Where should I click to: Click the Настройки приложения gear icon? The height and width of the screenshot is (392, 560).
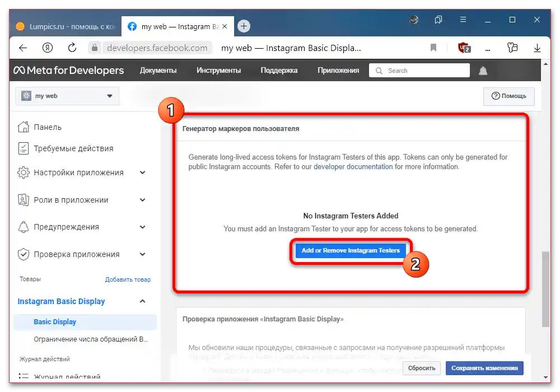(22, 172)
